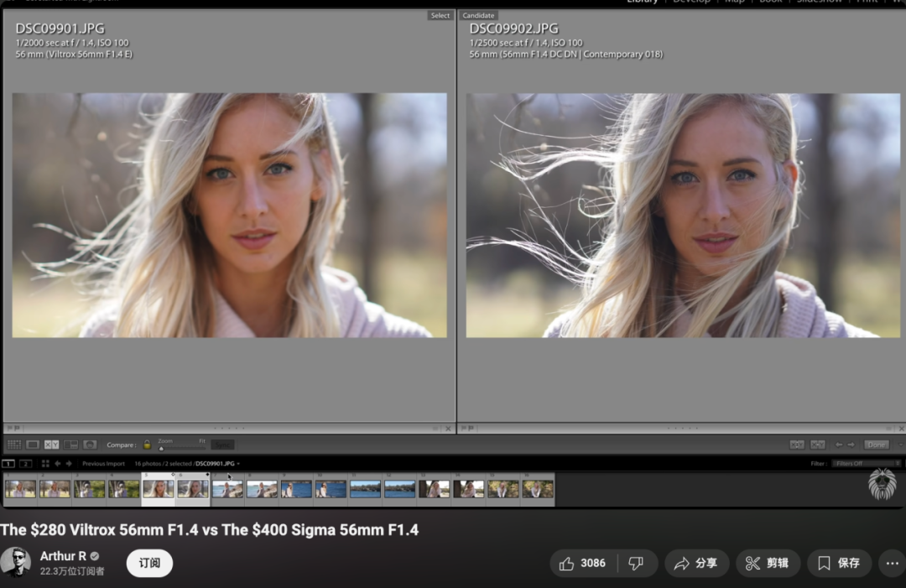Click the Select photo DSC09901 preview
This screenshot has height=588, width=906.
pyautogui.click(x=229, y=216)
